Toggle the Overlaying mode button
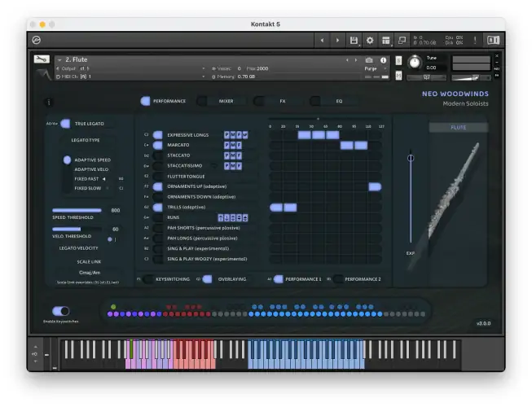 207,279
